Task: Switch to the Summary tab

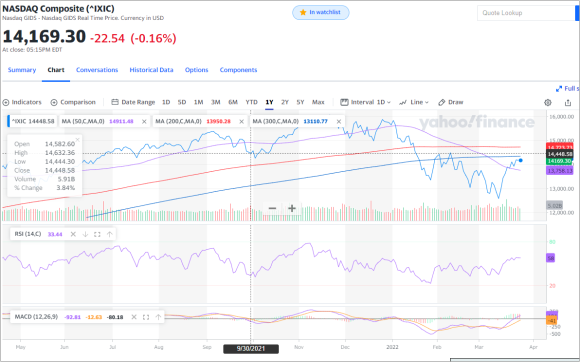Action: point(22,70)
